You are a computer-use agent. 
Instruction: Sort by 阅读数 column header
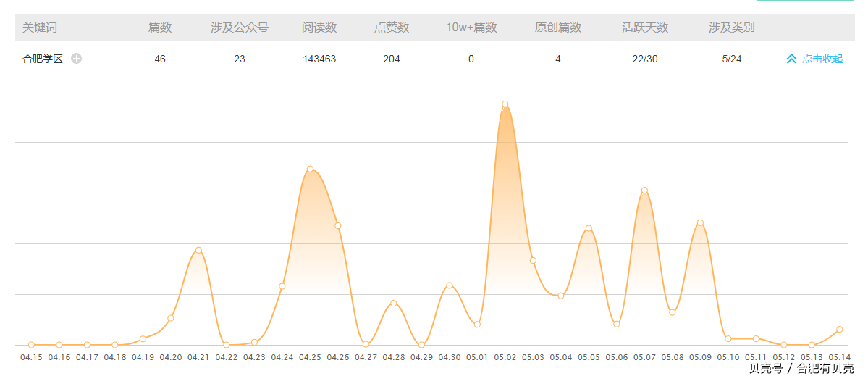coord(319,28)
